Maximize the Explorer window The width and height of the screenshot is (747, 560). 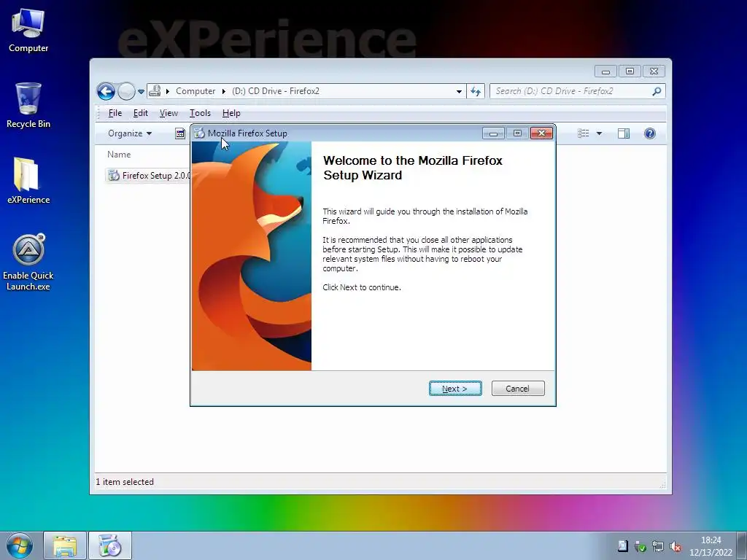pos(630,71)
